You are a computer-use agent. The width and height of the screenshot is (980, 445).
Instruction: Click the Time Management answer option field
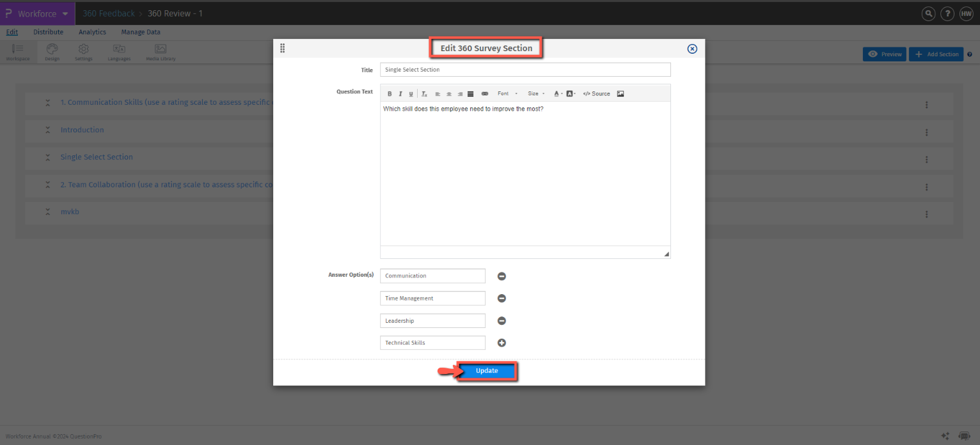click(432, 298)
